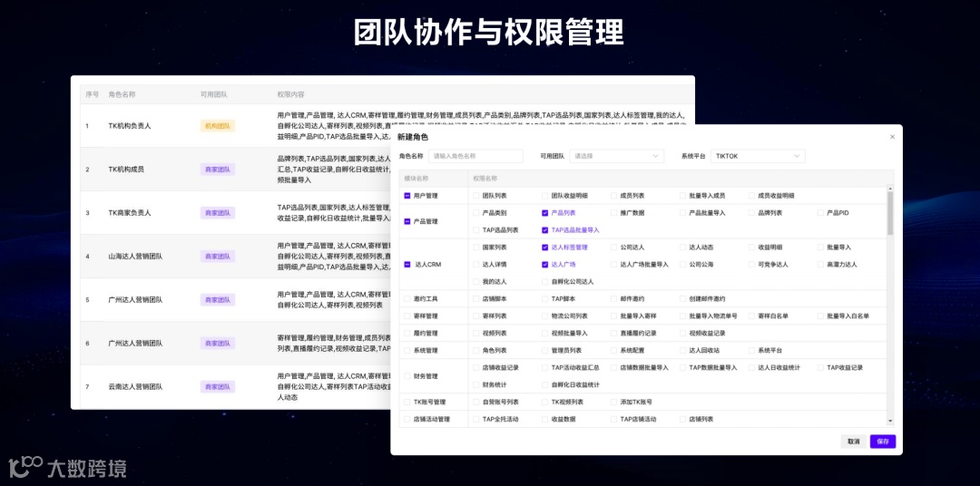
Task: Check the 店铺活动管理 module checkbox
Action: [x=407, y=419]
